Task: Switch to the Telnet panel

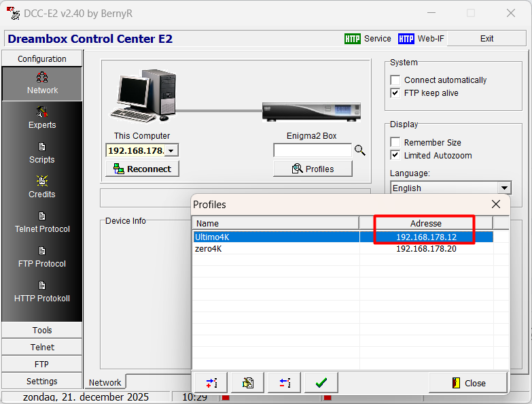Action: point(42,347)
